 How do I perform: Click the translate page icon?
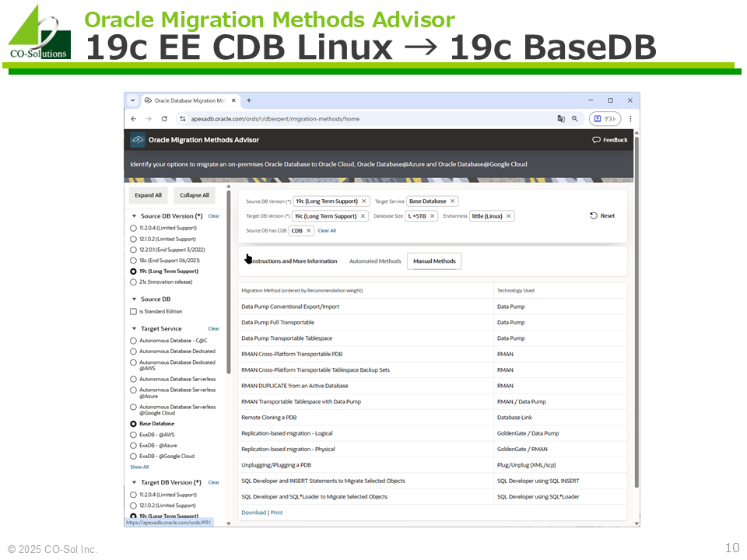[x=561, y=118]
